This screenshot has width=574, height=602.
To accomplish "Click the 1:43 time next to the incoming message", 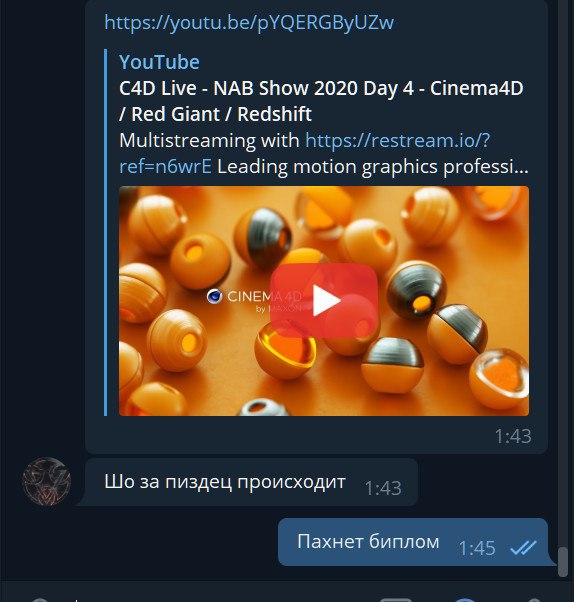I will [383, 489].
